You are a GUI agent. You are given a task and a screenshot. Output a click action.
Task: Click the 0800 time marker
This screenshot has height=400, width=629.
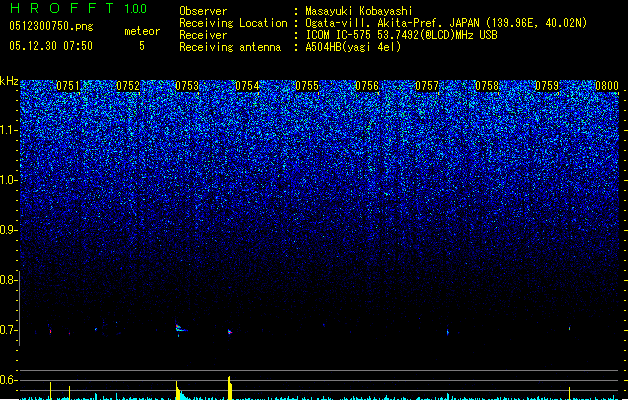[607, 86]
